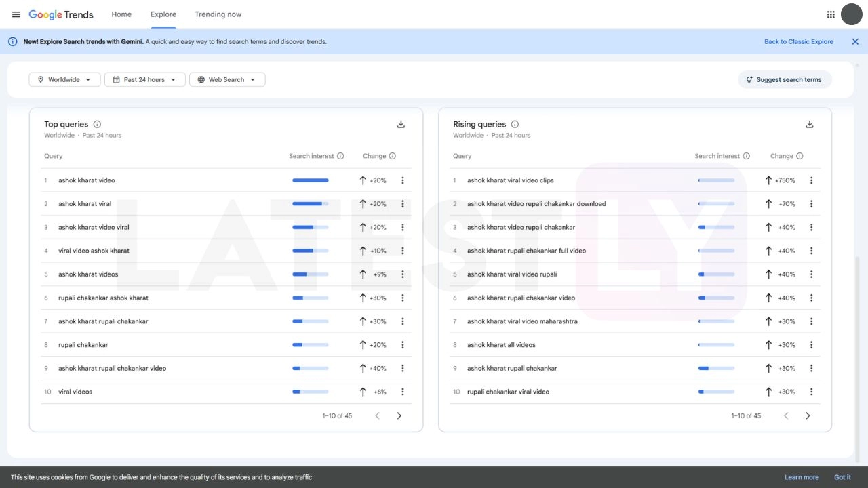The width and height of the screenshot is (868, 488).
Task: Click Back to Classic Explore
Action: coord(799,41)
